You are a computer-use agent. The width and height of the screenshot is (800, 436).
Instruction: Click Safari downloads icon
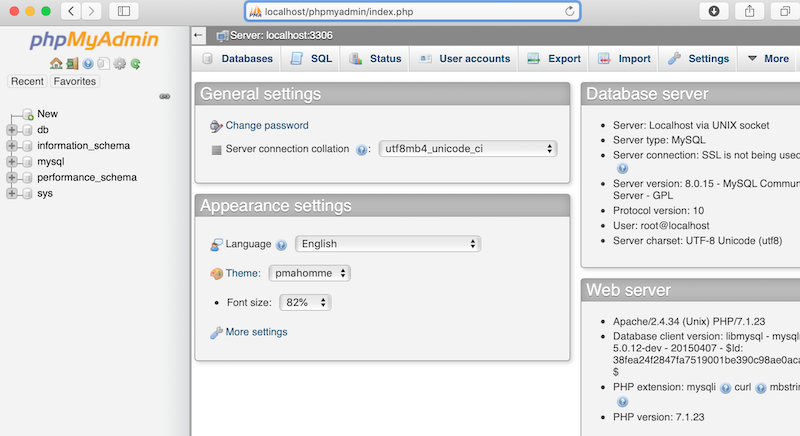[714, 11]
